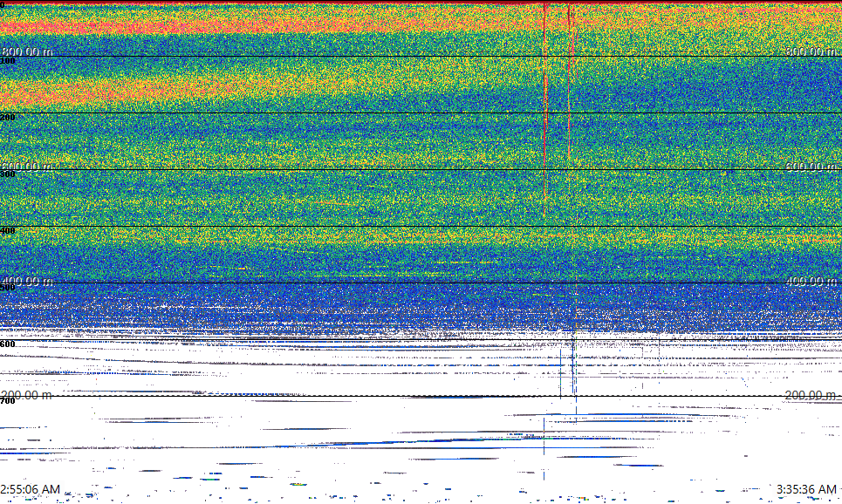Click the right-edge 400.00 m depth label
Image resolution: width=842 pixels, height=504 pixels.
tap(811, 282)
